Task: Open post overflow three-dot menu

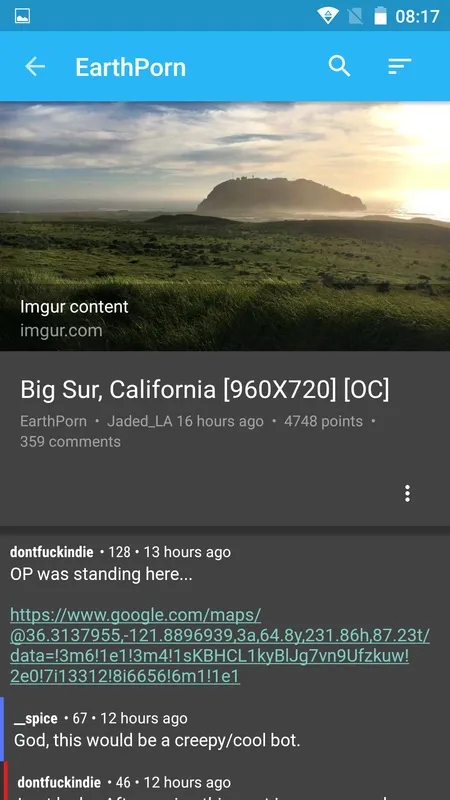Action: pos(407,493)
